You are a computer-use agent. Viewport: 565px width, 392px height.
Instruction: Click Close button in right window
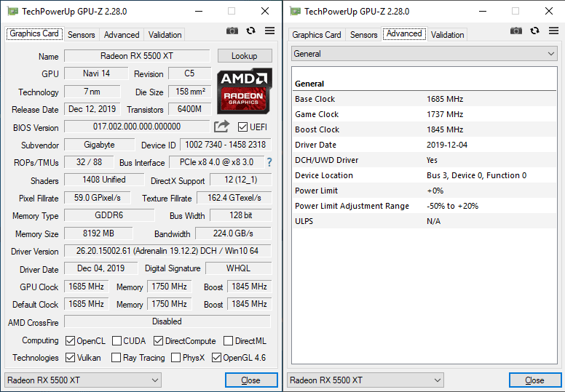[x=535, y=380]
